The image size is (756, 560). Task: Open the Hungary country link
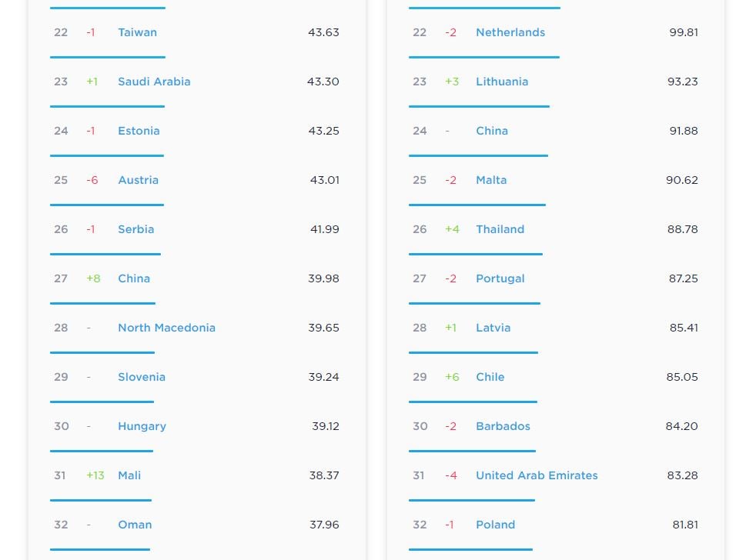[142, 426]
